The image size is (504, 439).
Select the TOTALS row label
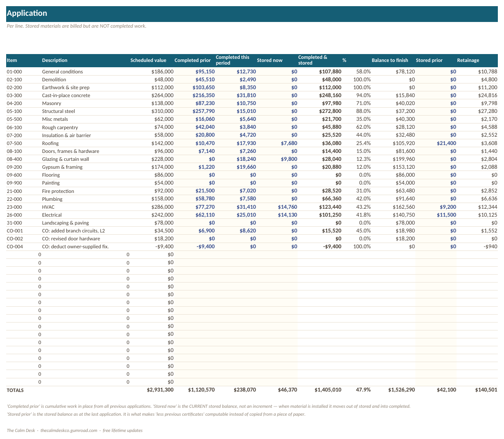click(x=15, y=390)
